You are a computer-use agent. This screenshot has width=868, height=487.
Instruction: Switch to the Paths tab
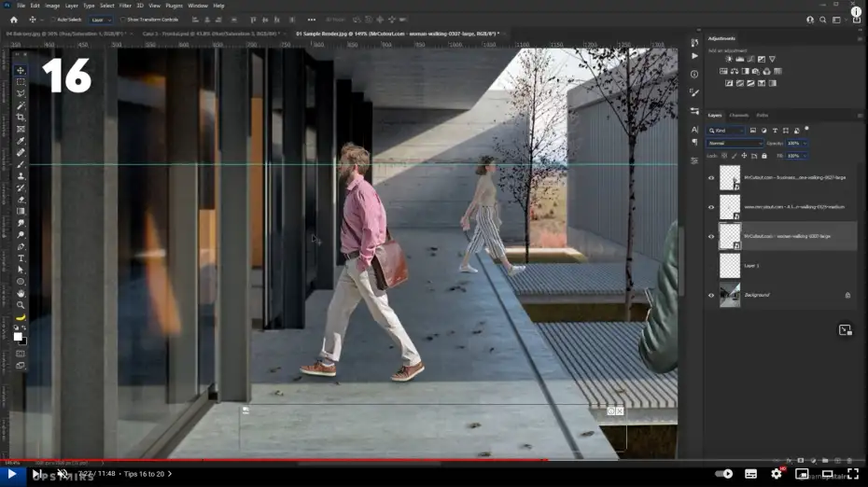coord(763,116)
